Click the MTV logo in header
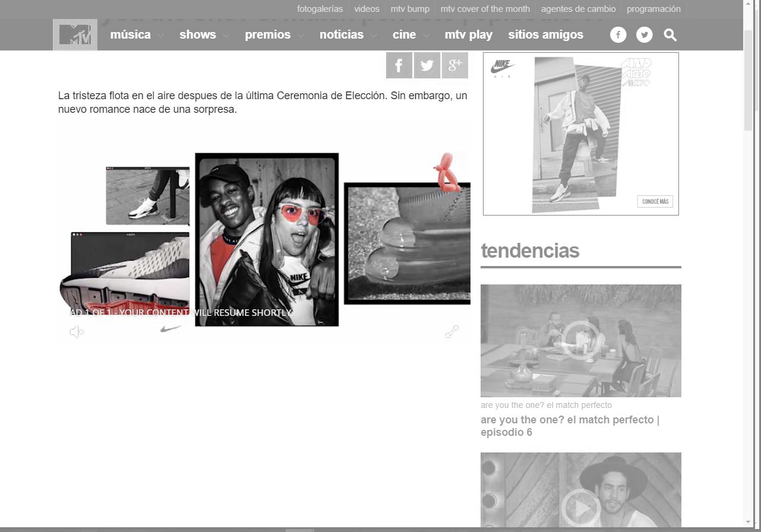This screenshot has width=761, height=532. 75,35
